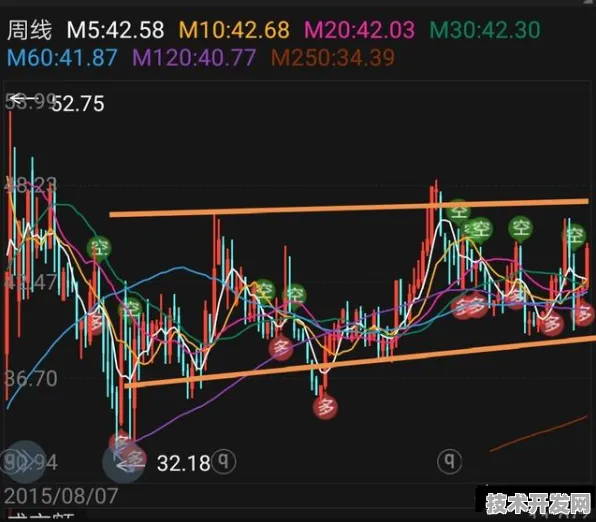This screenshot has height=522, width=596.
Task: Tap the round double-chevron button at bottom left
Action: click(25, 462)
